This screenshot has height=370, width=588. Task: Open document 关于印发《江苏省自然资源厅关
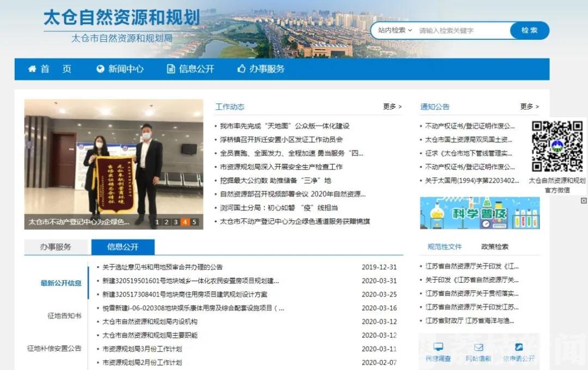[472, 280]
